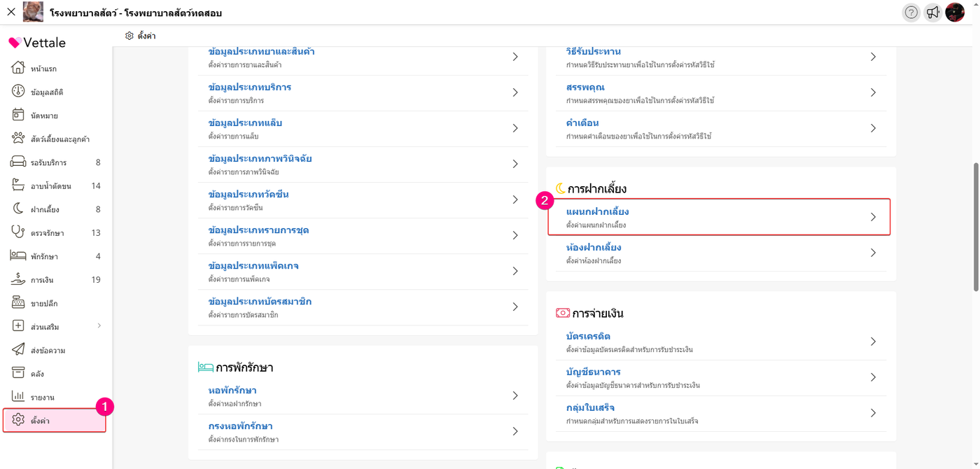This screenshot has height=469, width=980.
Task: Expand the ส่วนเสริม submenu chevron
Action: pos(99,326)
